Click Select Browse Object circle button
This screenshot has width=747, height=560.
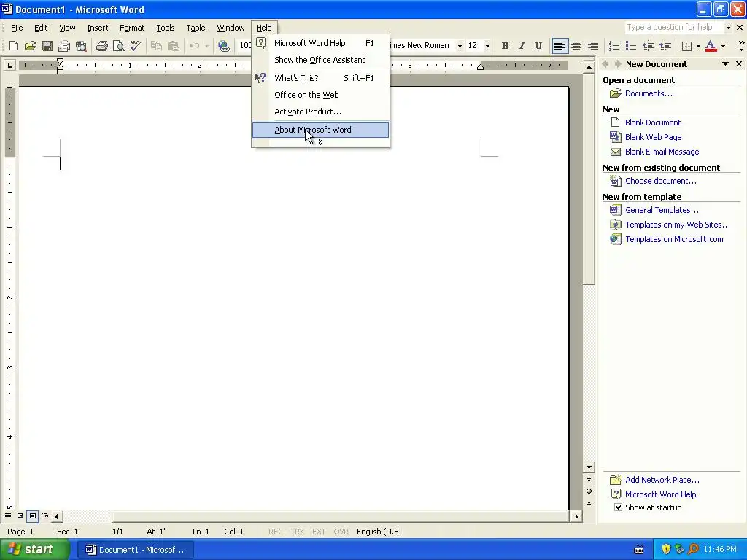[x=589, y=491]
